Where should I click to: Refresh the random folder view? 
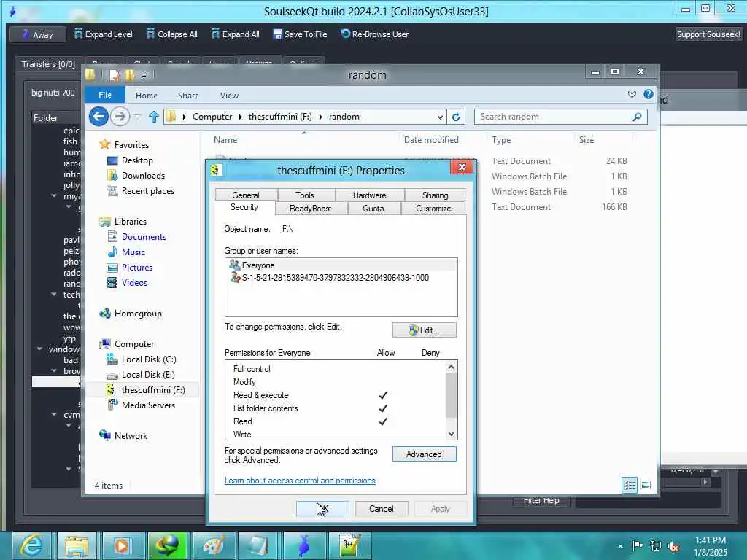point(456,117)
